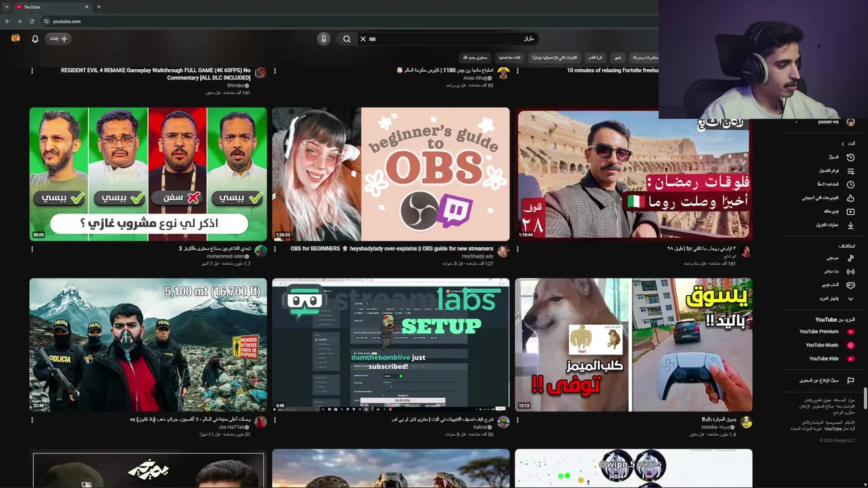The image size is (868, 488).
Task: Select the فئات مشاهدتها filter chip
Action: coord(509,58)
